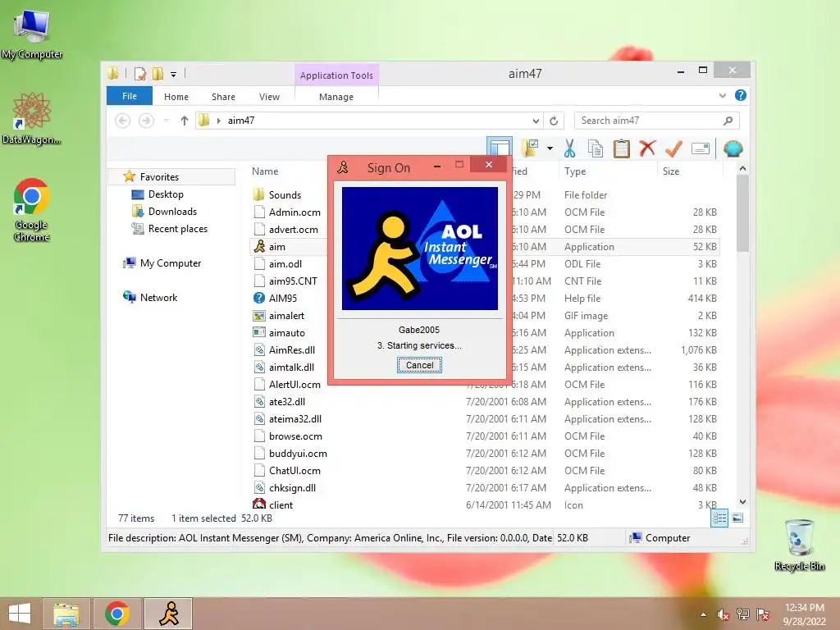This screenshot has height=630, width=840.
Task: Switch to details view icon in status bar
Action: click(719, 518)
